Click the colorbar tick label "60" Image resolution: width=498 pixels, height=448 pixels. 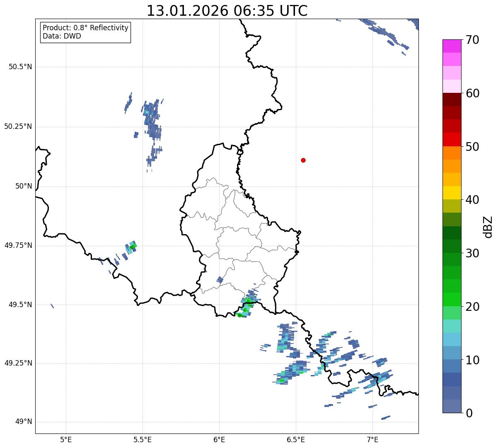[472, 93]
